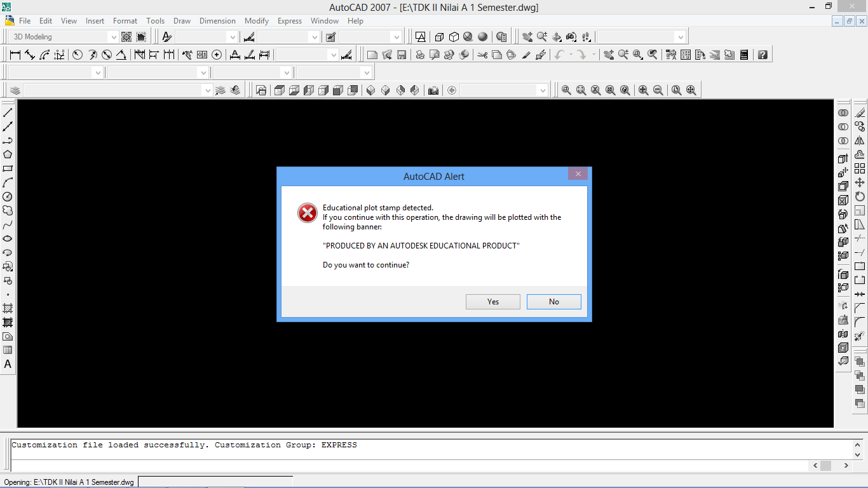The width and height of the screenshot is (868, 488).
Task: Select the Move modify tool
Action: (860, 182)
